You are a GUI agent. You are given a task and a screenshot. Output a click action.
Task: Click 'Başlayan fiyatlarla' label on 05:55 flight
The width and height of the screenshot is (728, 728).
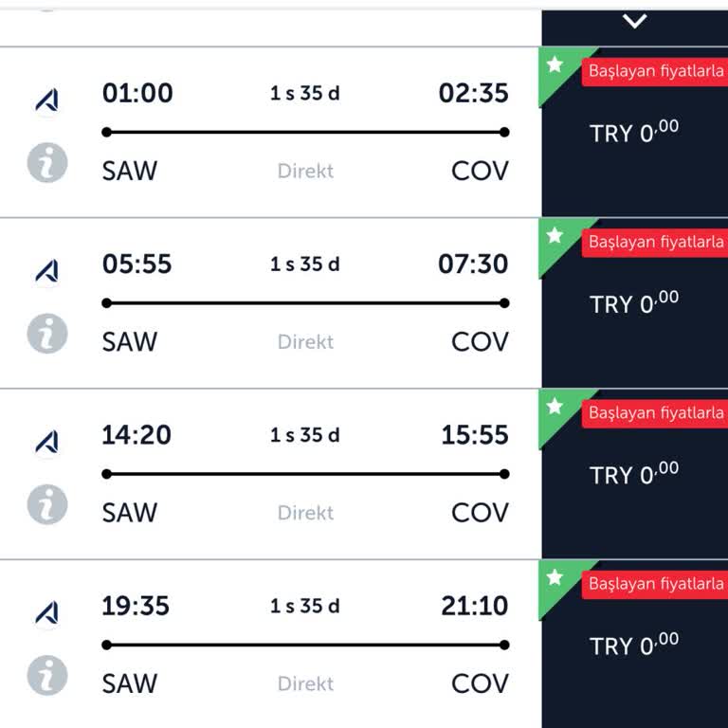pos(656,242)
